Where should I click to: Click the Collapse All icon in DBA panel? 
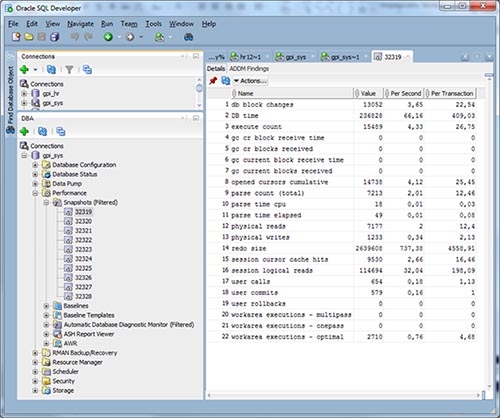[x=61, y=131]
